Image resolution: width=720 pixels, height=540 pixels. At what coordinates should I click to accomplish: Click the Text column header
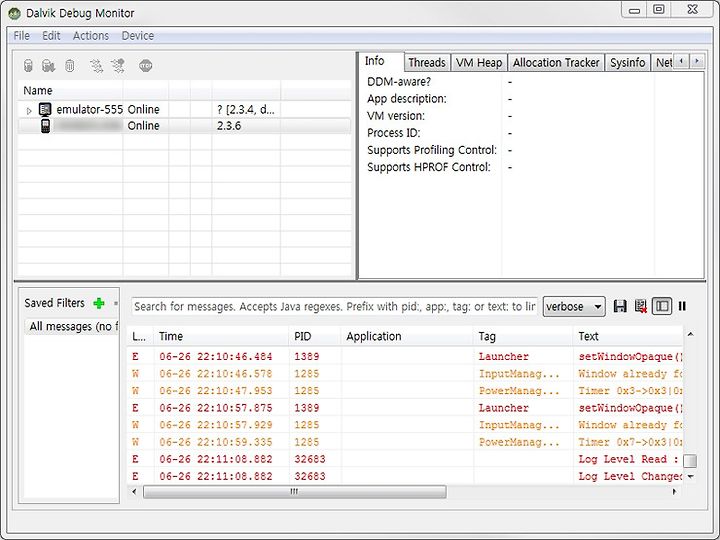click(628, 337)
